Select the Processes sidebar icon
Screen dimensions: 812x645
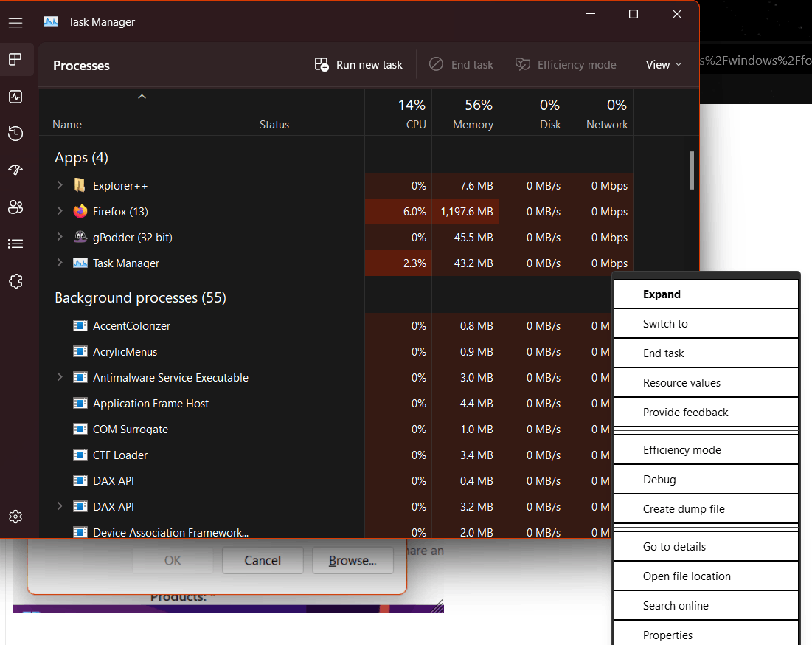click(15, 60)
